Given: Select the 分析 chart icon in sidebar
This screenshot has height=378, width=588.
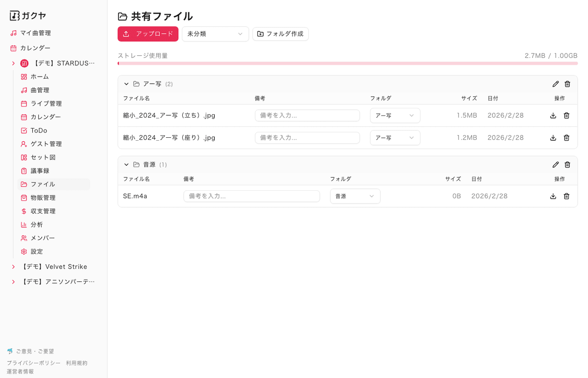Looking at the screenshot, I should pos(24,225).
